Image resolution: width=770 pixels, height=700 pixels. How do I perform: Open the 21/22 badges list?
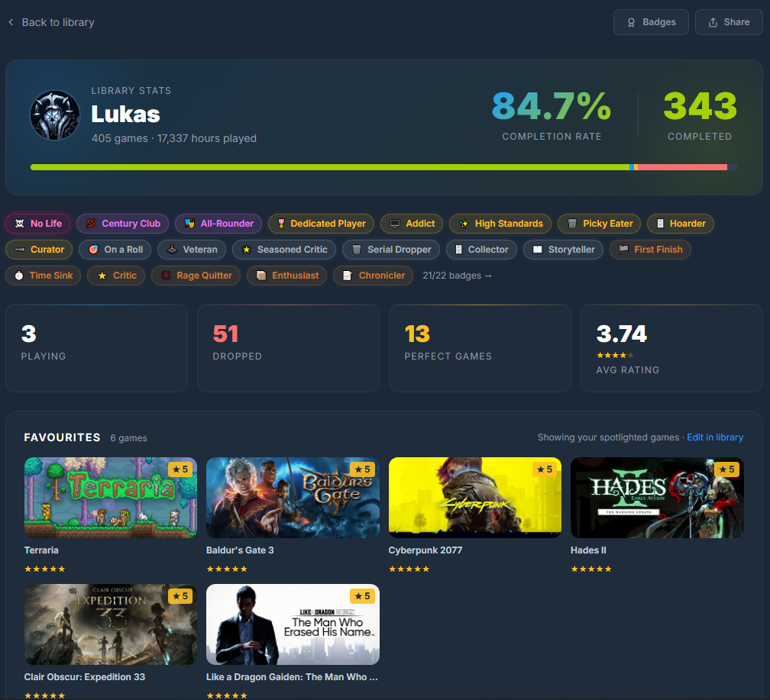(456, 275)
